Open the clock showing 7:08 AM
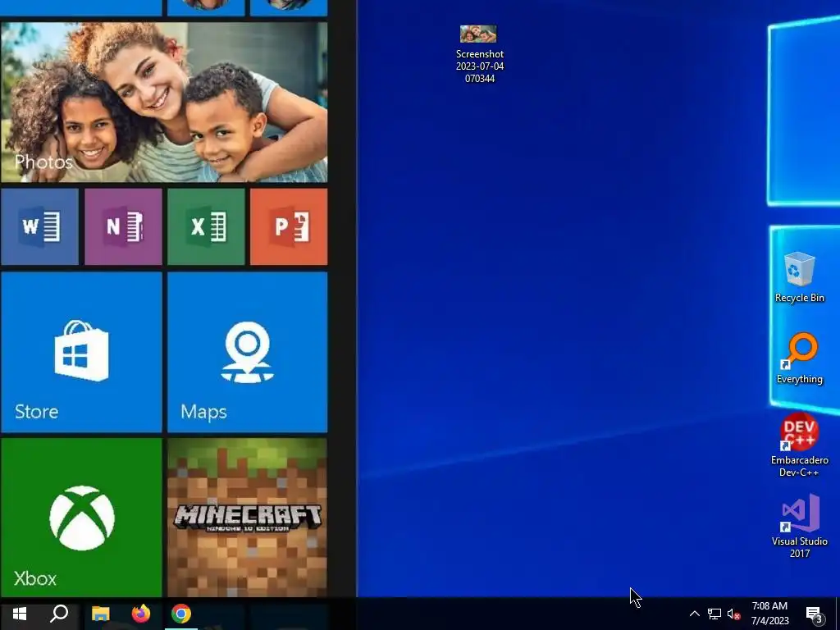The height and width of the screenshot is (630, 840). click(769, 614)
